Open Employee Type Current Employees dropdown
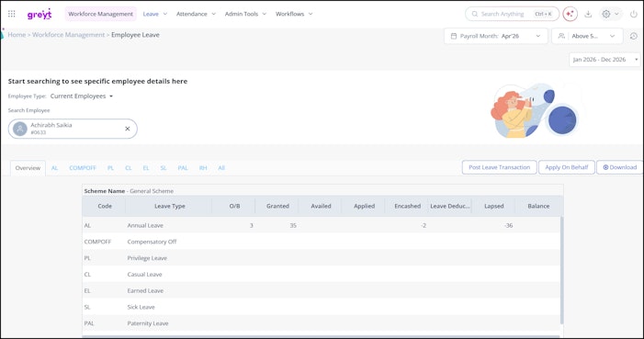644x339 pixels. (x=82, y=96)
